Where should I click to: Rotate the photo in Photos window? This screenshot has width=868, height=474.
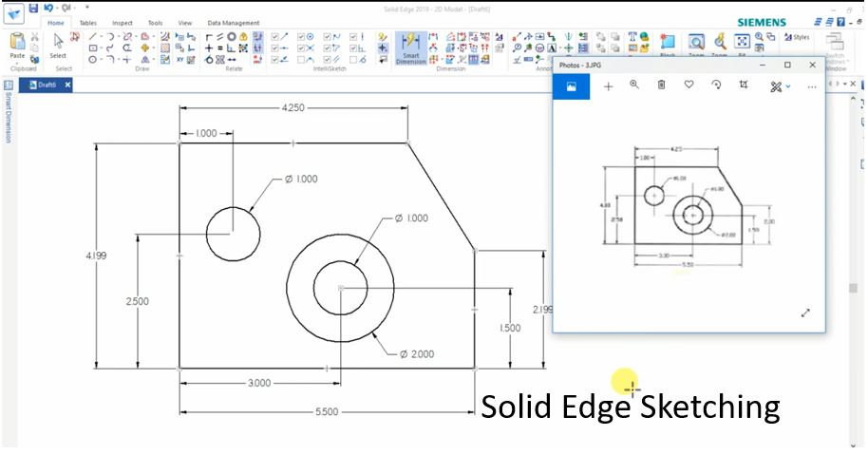point(716,85)
